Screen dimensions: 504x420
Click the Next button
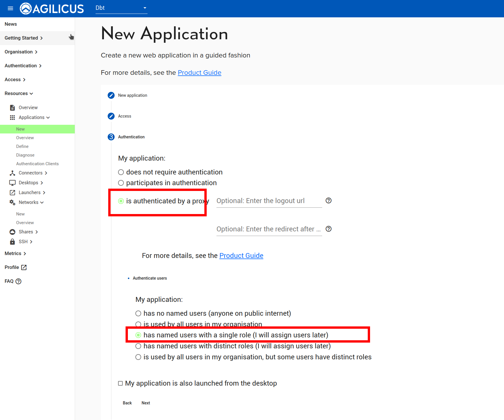point(145,403)
